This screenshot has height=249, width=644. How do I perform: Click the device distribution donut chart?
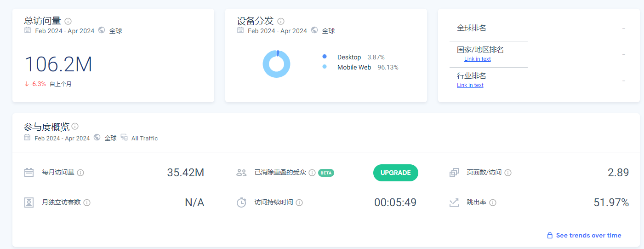[x=276, y=64]
